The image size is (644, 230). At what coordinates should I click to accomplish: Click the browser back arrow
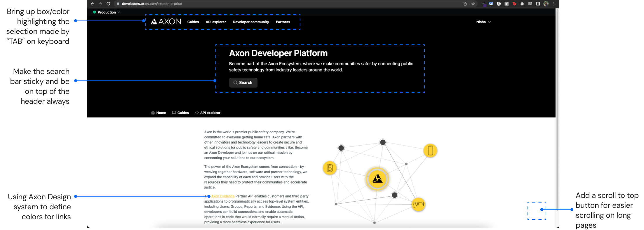(x=93, y=4)
